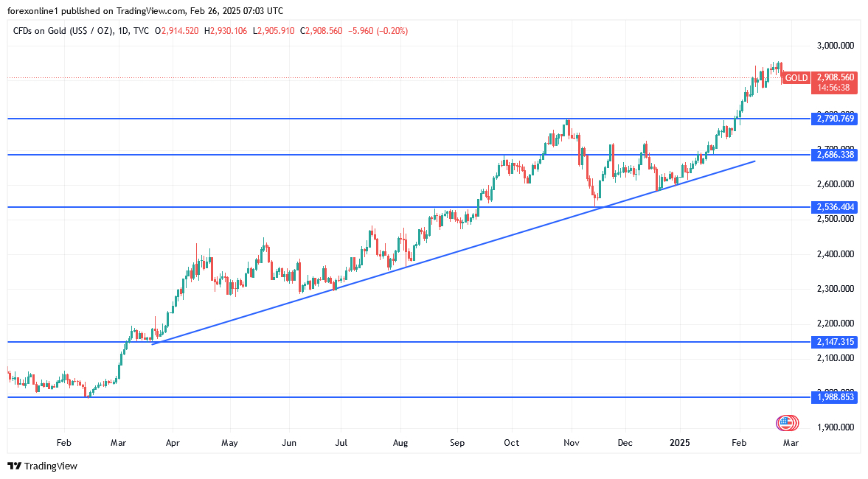The image size is (868, 479).
Task: Click the TradingView logo at bottom left
Action: coord(42,466)
